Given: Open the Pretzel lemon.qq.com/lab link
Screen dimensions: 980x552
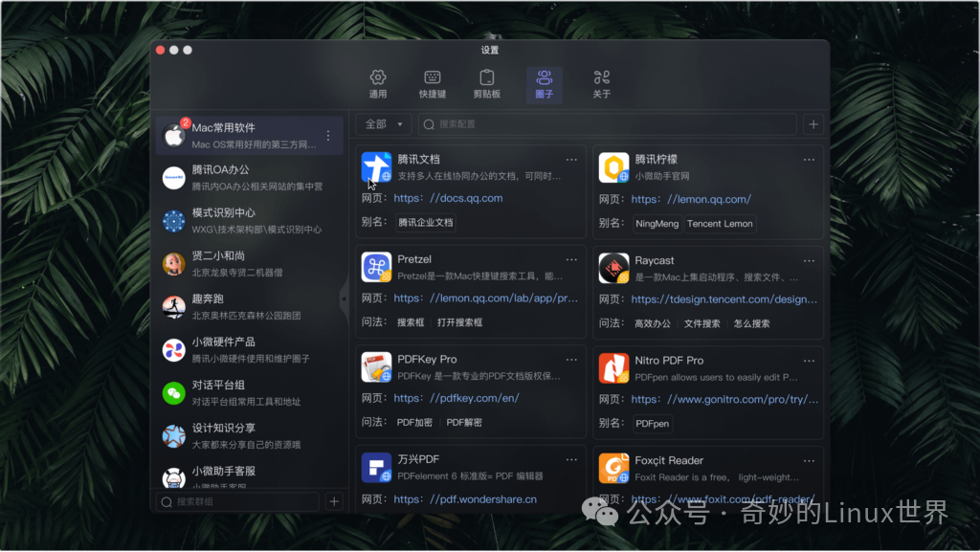Looking at the screenshot, I should [x=485, y=298].
